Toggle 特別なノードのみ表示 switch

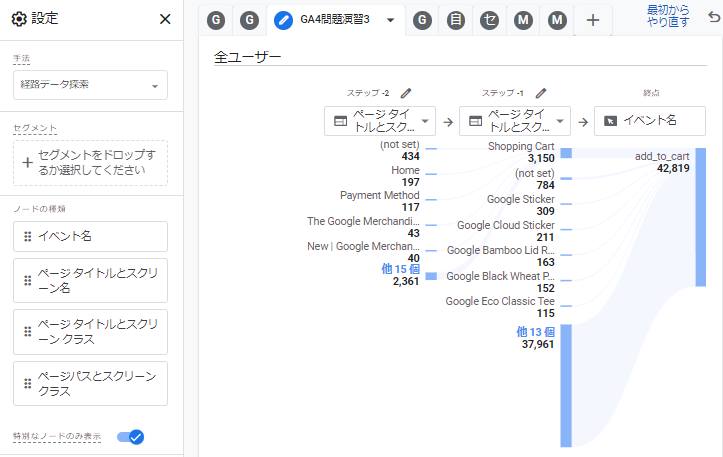[130, 437]
